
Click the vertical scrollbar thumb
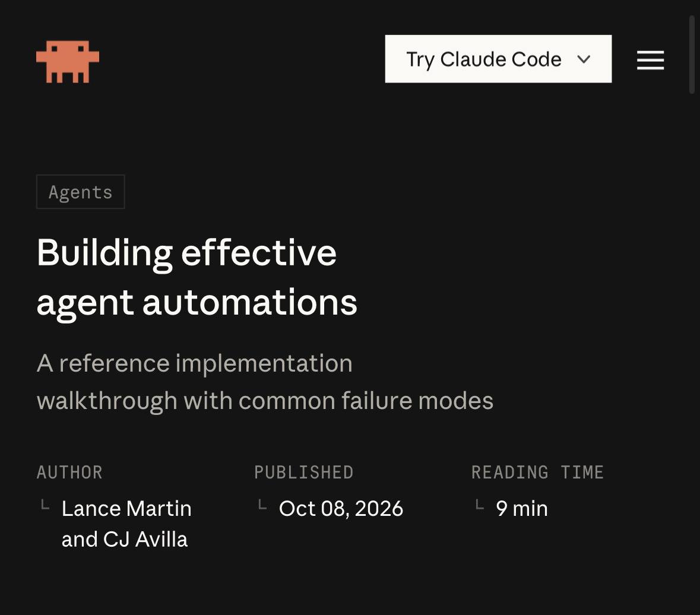click(692, 55)
